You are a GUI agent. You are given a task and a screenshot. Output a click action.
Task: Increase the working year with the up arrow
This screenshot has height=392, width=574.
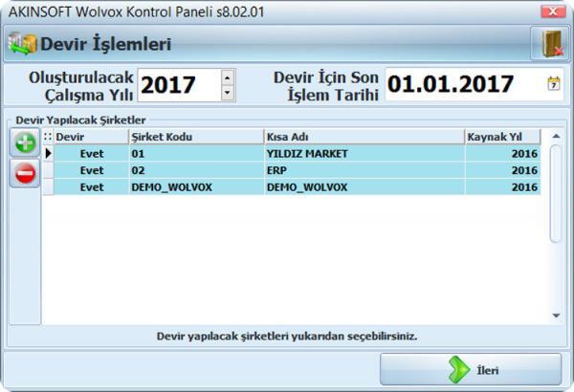[x=228, y=77]
